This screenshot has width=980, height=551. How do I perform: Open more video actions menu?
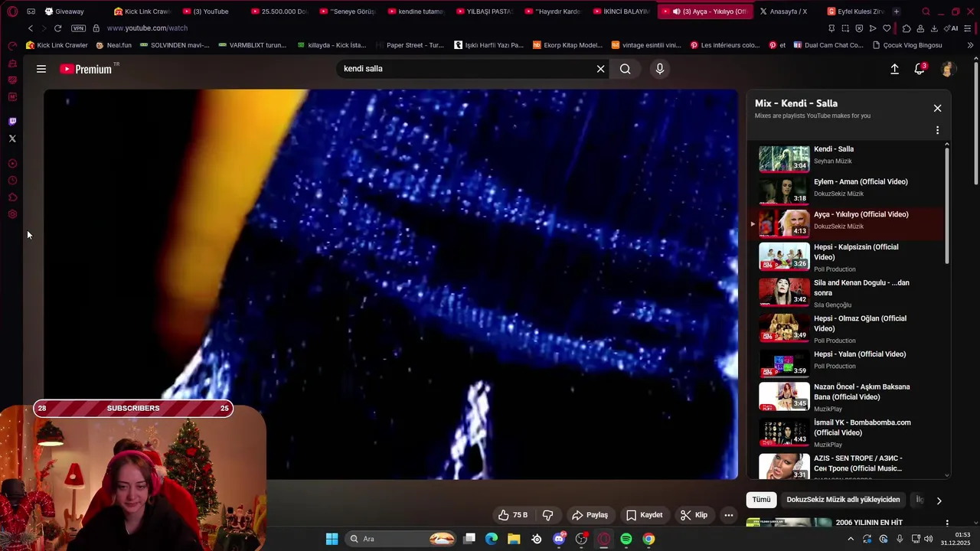729,515
